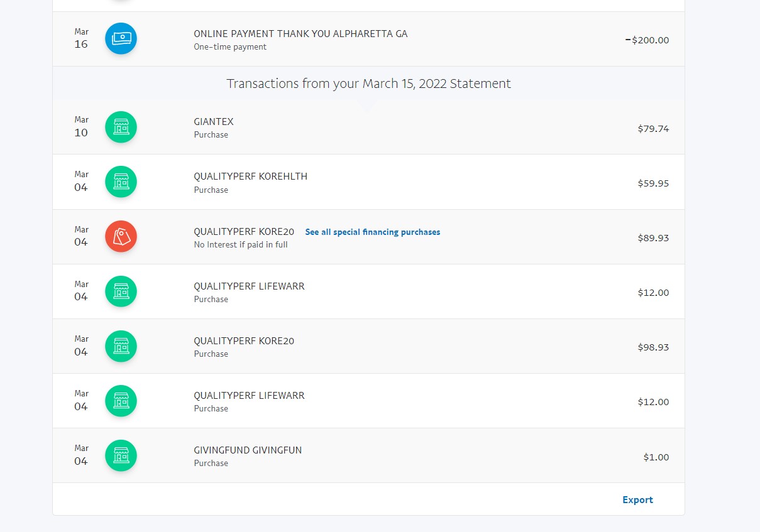
Task: Click the $79.74 amount
Action: (653, 129)
